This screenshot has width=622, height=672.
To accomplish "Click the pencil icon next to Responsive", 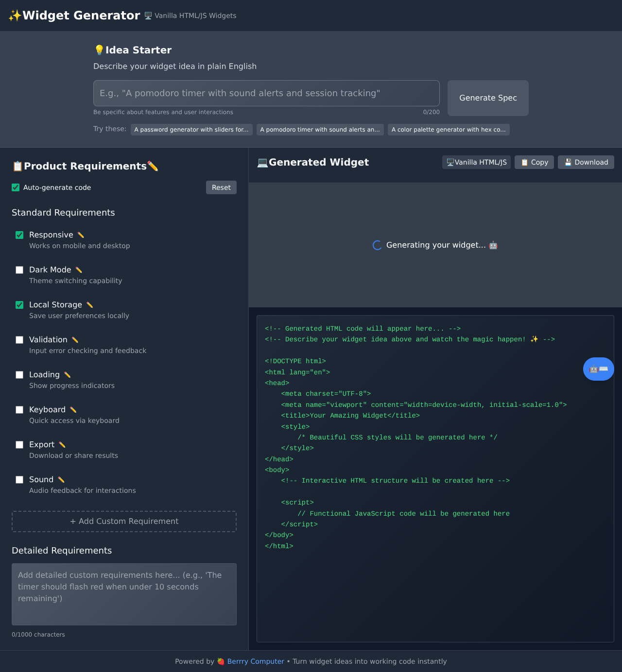I will 80,235.
